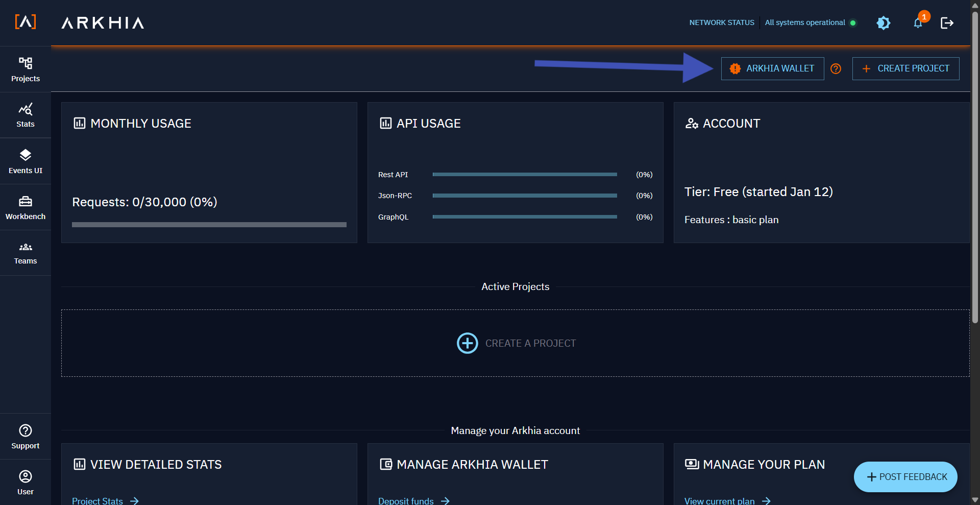View All systems operational status
The width and height of the screenshot is (980, 505).
[x=805, y=22]
